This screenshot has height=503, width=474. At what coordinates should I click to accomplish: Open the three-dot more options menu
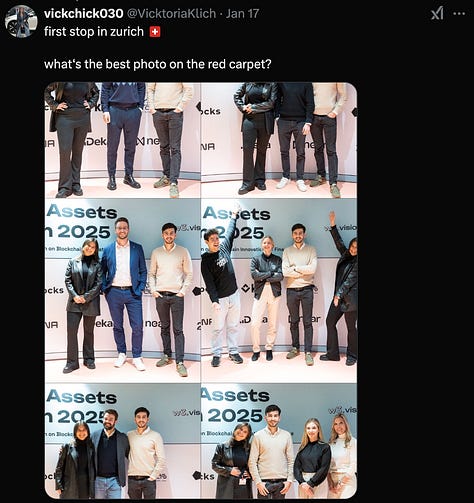click(x=459, y=14)
